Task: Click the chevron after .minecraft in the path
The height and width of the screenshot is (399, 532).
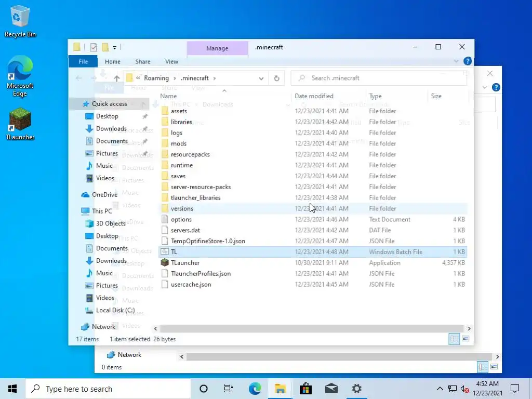Action: [x=215, y=78]
